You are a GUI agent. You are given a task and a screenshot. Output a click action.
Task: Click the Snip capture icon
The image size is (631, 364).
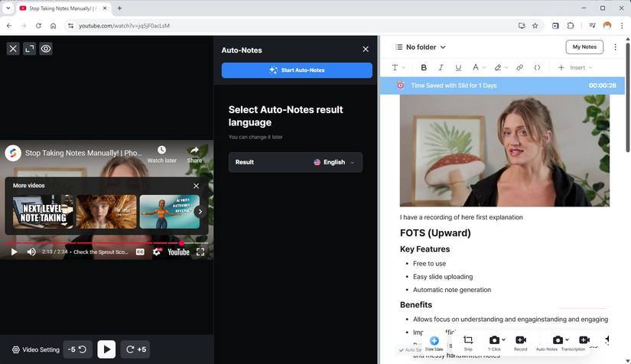click(x=468, y=340)
